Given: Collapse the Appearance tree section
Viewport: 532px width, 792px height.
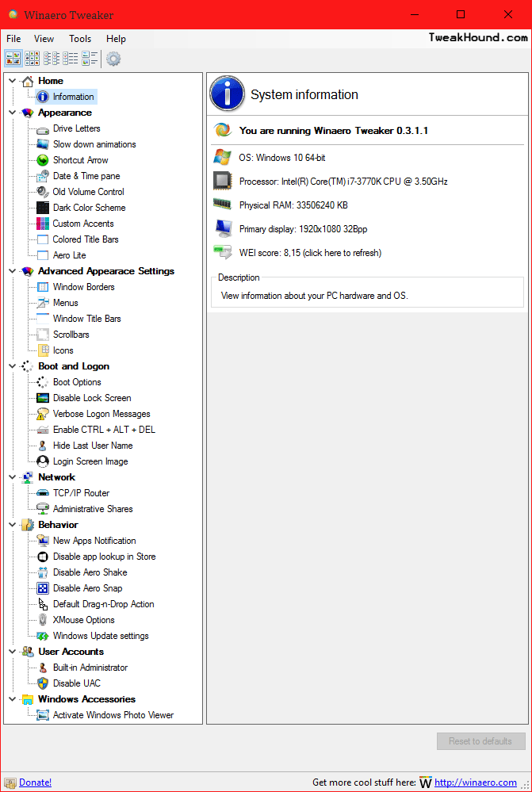Looking at the screenshot, I should point(13,113).
